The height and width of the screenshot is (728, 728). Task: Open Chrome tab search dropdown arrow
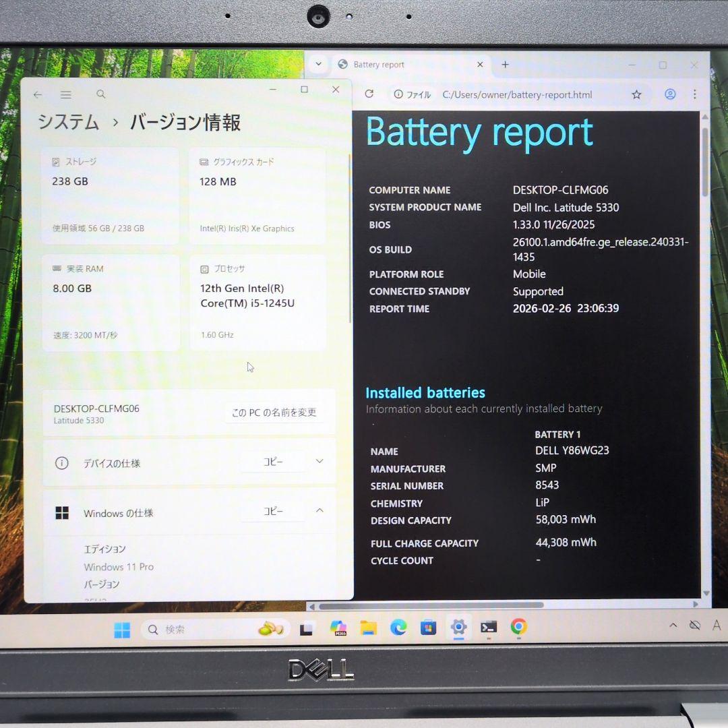[x=318, y=64]
